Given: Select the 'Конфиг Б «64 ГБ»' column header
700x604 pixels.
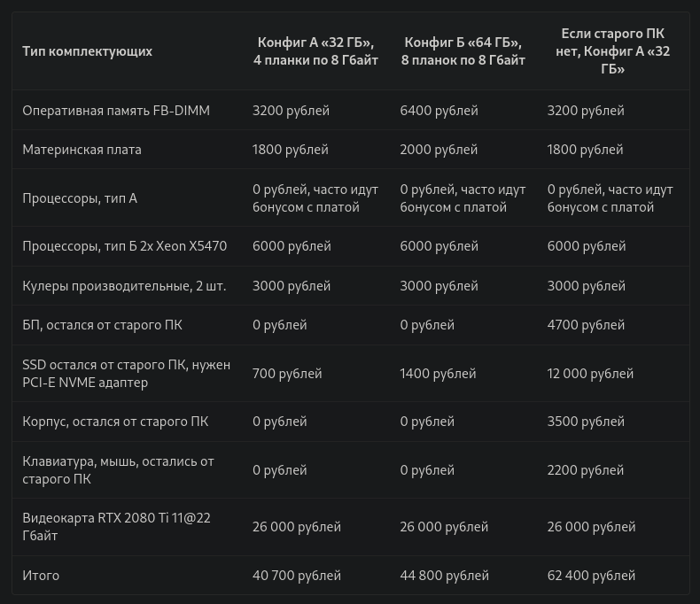Looking at the screenshot, I should pyautogui.click(x=463, y=51).
